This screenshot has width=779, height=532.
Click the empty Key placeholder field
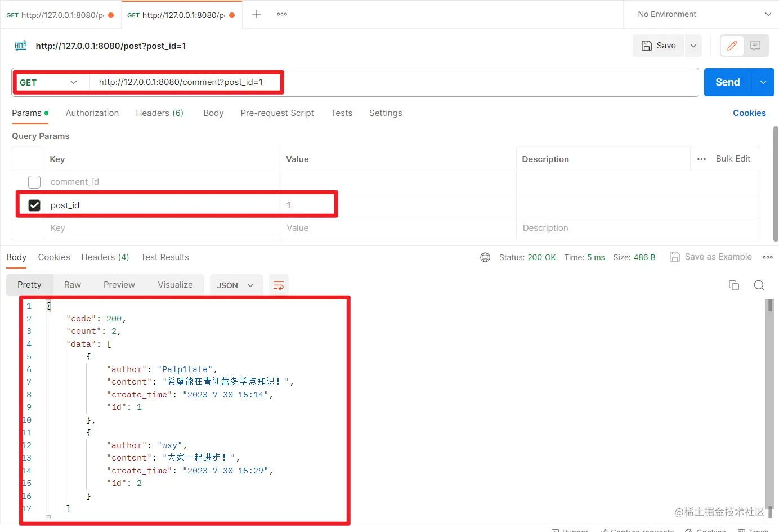pyautogui.click(x=162, y=228)
